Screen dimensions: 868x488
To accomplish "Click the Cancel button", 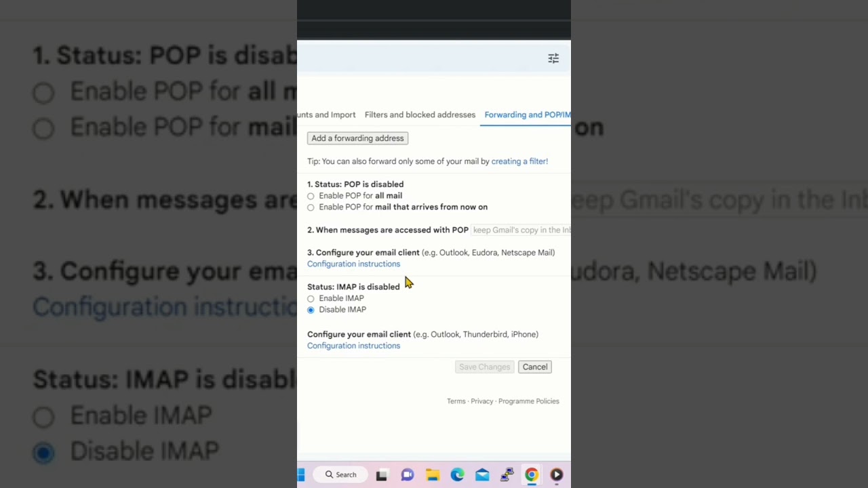I will [x=535, y=367].
